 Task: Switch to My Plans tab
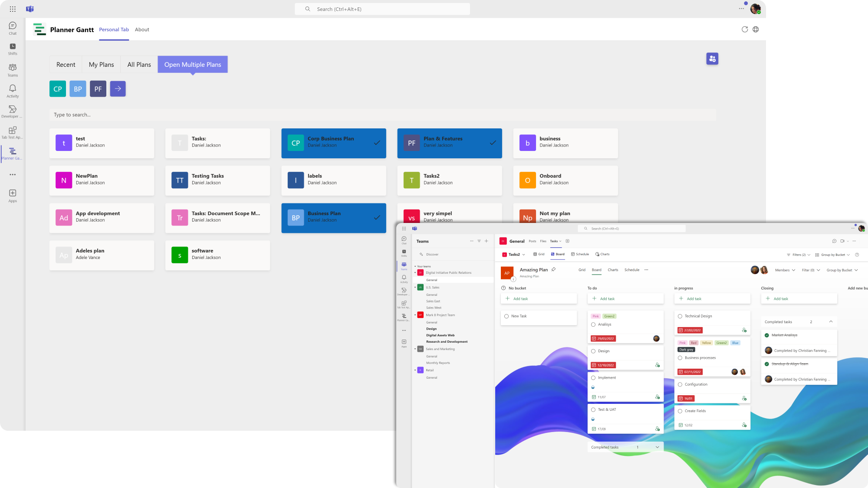click(102, 65)
